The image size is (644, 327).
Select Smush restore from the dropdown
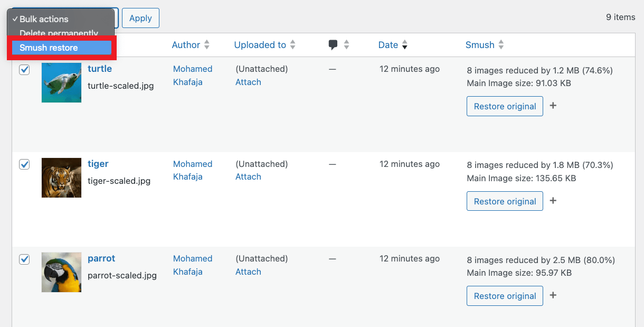click(x=49, y=48)
